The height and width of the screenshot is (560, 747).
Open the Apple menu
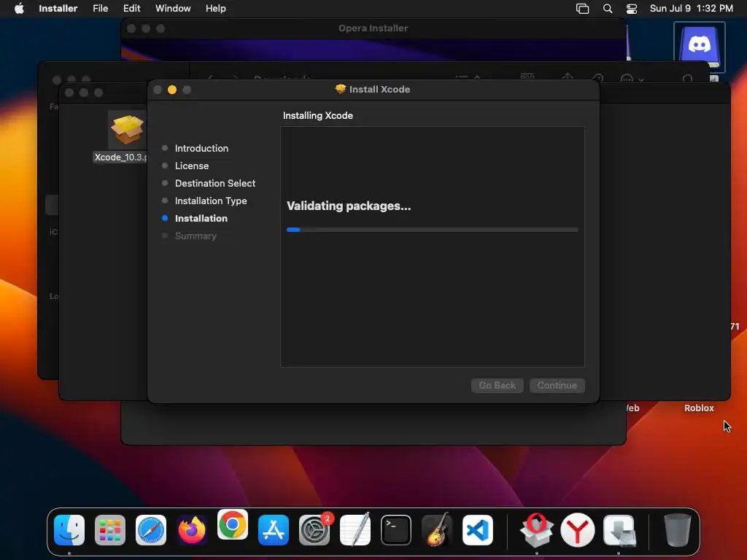(19, 8)
